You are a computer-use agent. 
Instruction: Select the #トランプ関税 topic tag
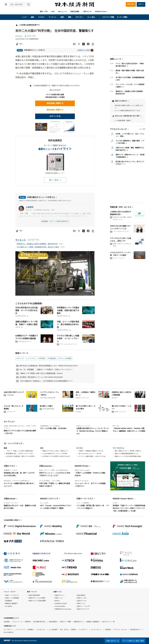(122, 17)
